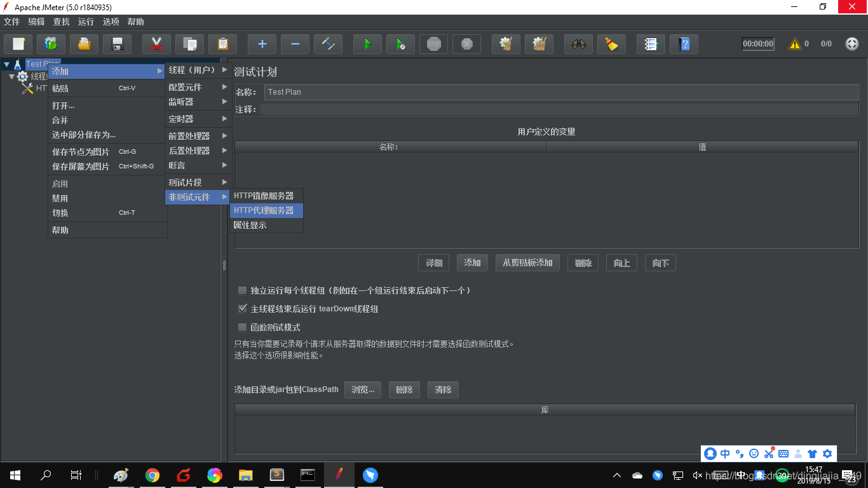
Task: Click the Clear all results icon
Action: (x=539, y=44)
